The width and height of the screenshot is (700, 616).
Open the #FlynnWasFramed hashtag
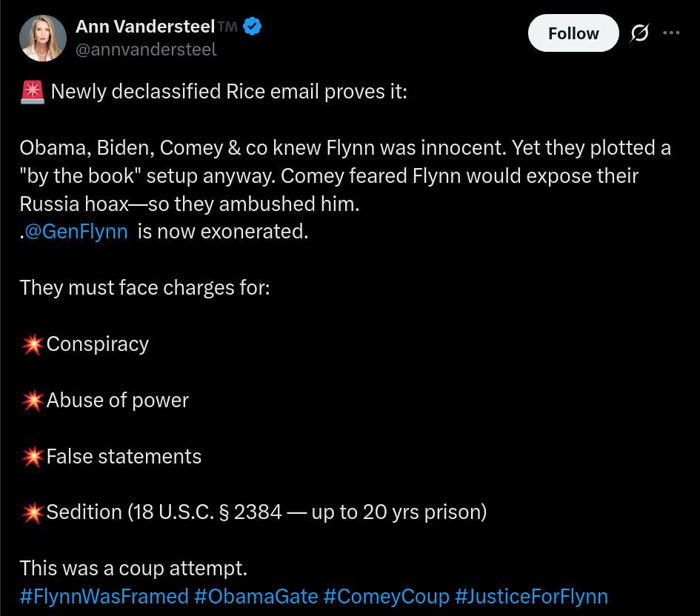coord(104,596)
